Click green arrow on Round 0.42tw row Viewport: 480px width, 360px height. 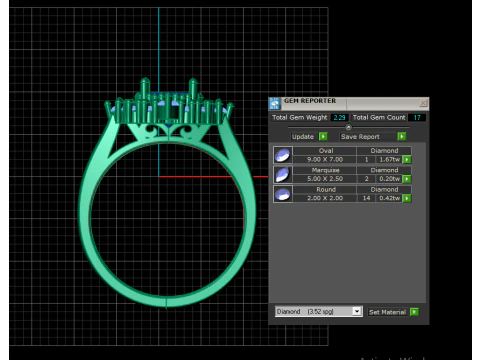407,198
